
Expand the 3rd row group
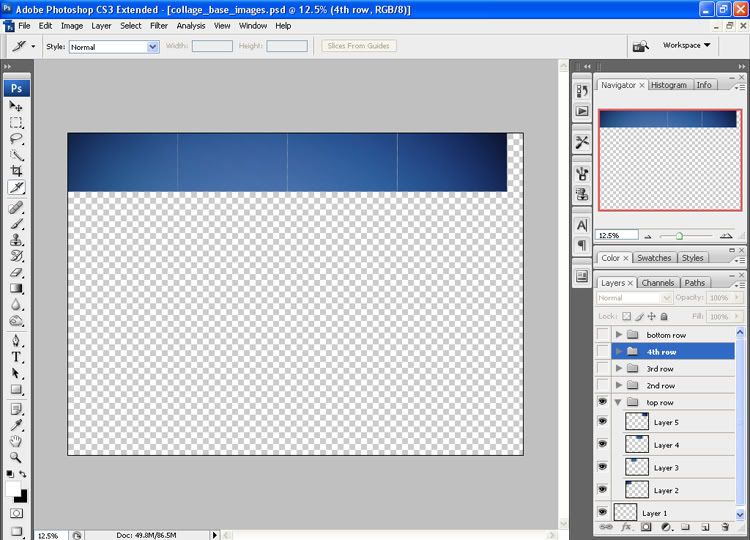(619, 368)
